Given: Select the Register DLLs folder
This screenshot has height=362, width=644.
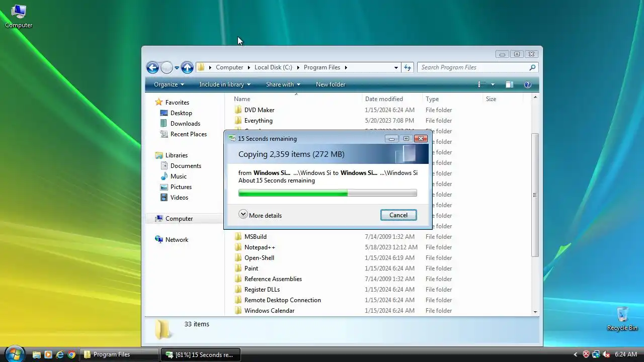Looking at the screenshot, I should pyautogui.click(x=262, y=290).
